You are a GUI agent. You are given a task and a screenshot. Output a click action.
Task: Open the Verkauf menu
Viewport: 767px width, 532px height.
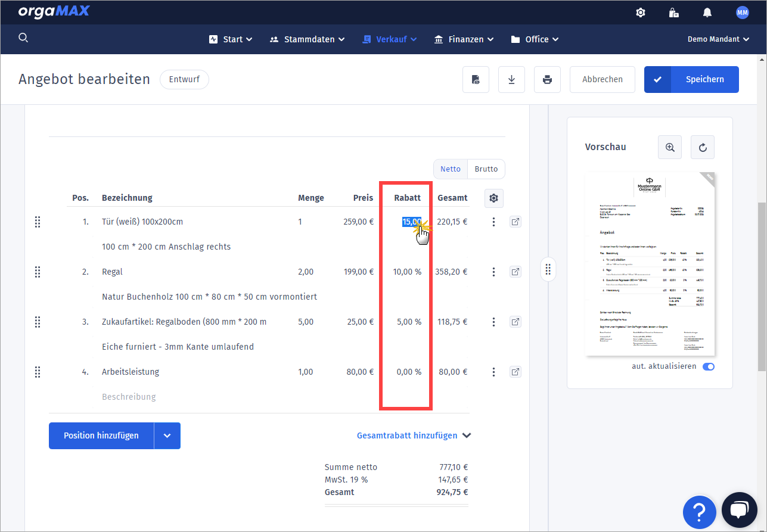pyautogui.click(x=390, y=39)
